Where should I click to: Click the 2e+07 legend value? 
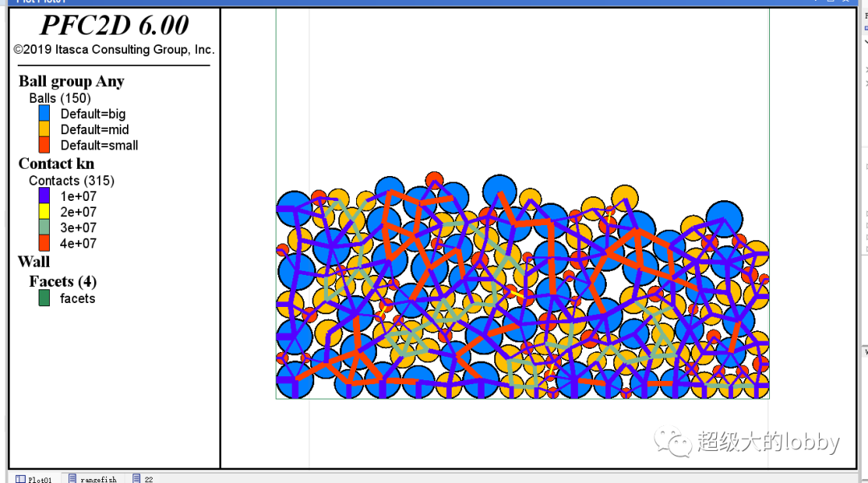78,212
